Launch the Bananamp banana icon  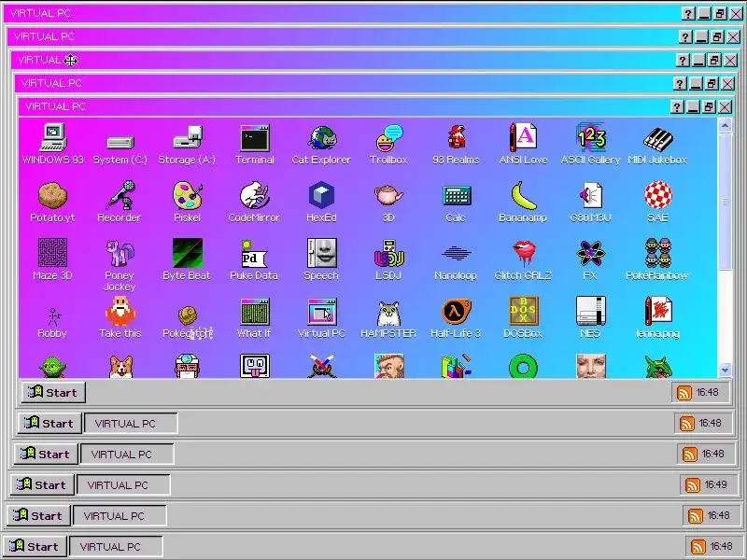[523, 195]
